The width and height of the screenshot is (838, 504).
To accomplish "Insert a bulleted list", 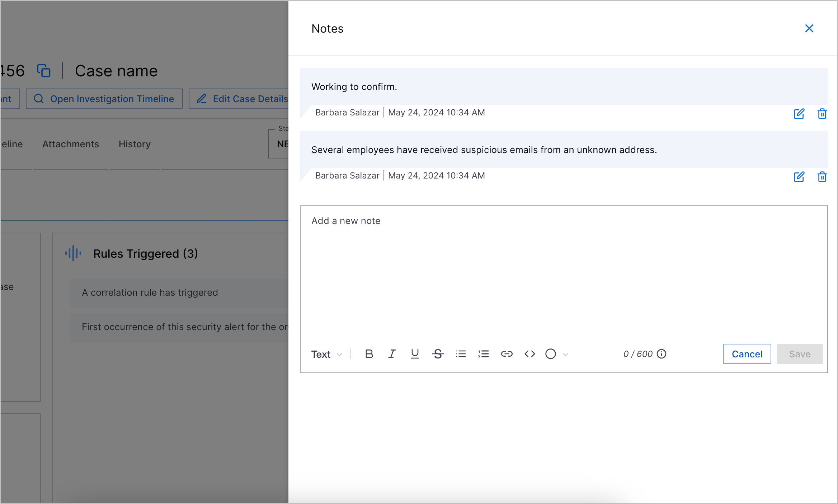I will pyautogui.click(x=461, y=354).
